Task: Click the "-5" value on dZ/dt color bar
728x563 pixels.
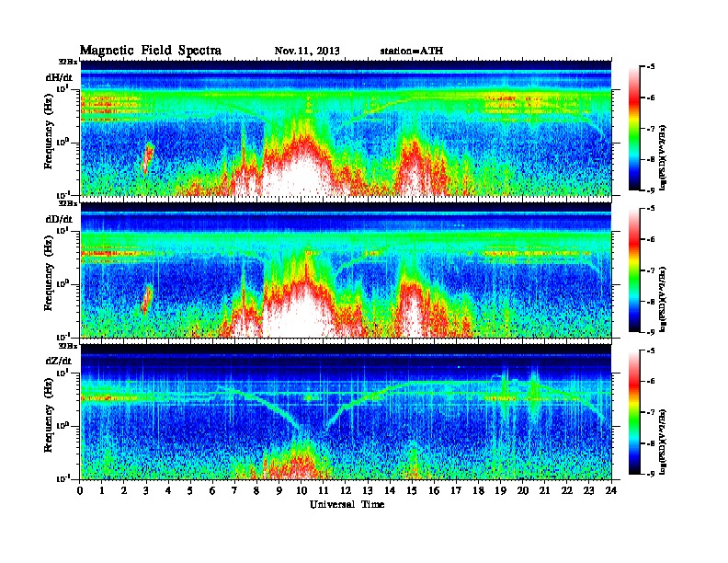Action: click(651, 350)
